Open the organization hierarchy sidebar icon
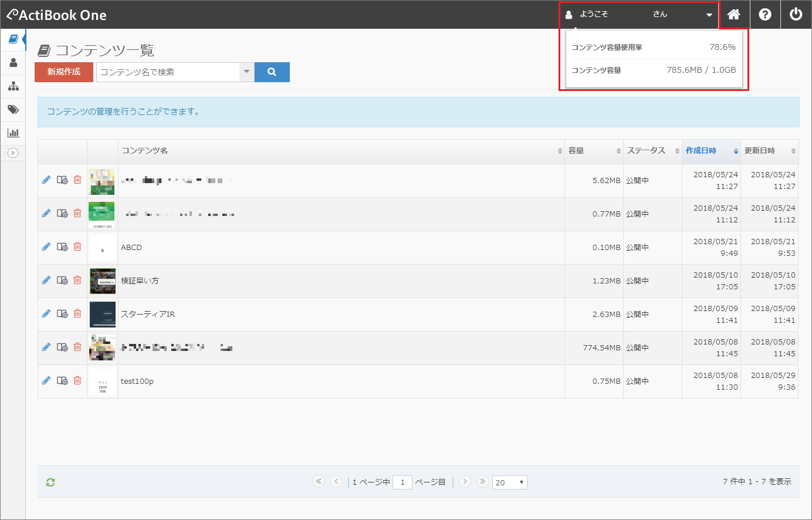The height and width of the screenshot is (520, 812). (x=13, y=86)
